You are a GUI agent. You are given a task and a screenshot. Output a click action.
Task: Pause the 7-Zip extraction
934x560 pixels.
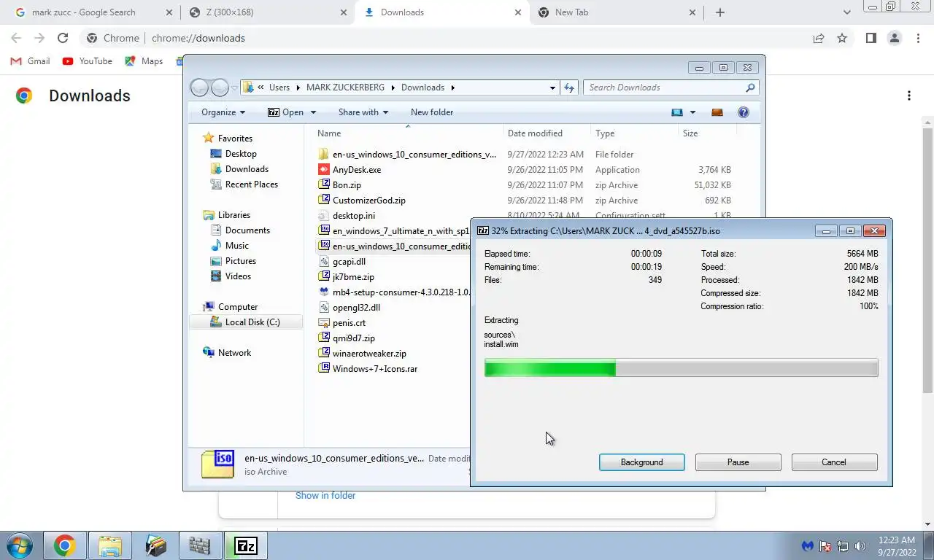click(x=738, y=462)
